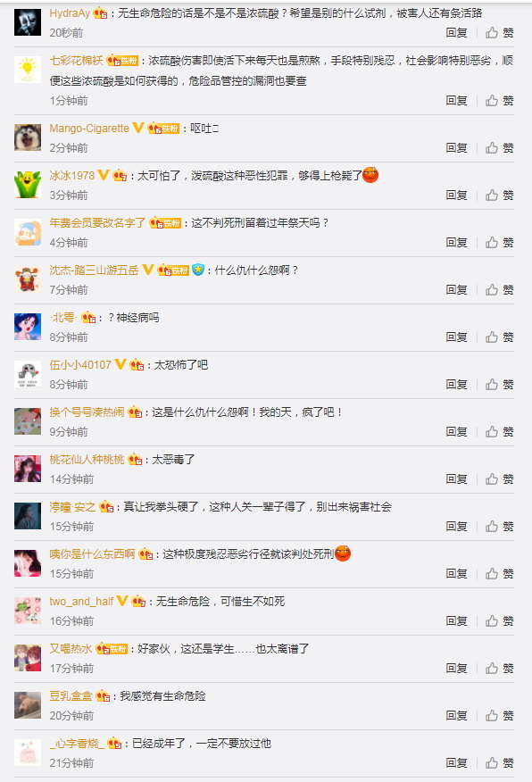
Task: Click the 赞 label on 渟曈·安之's comment
Action: click(x=508, y=527)
